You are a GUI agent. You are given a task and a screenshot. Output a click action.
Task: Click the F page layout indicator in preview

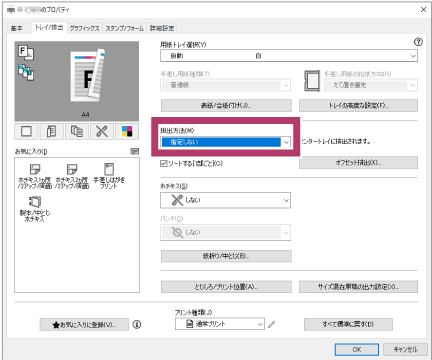(26, 53)
